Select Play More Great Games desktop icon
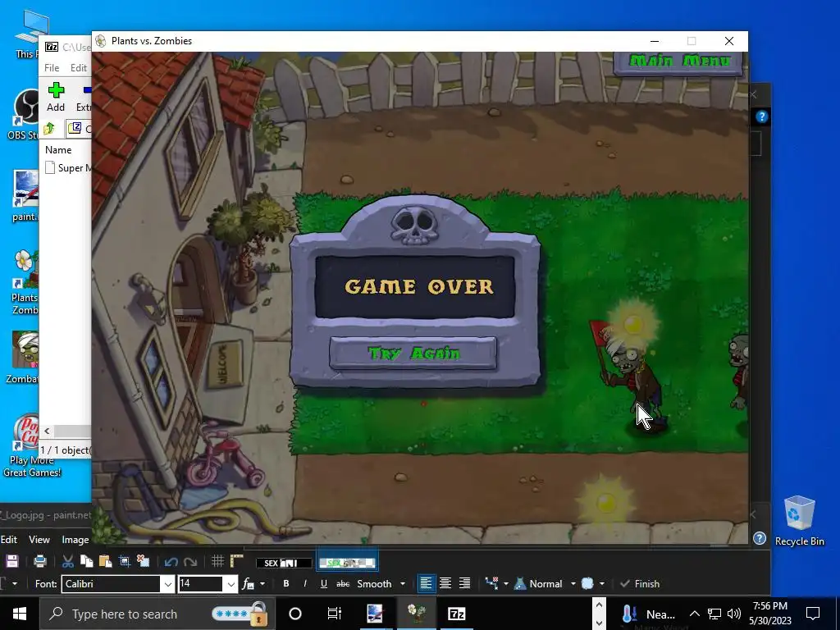 tap(30, 445)
